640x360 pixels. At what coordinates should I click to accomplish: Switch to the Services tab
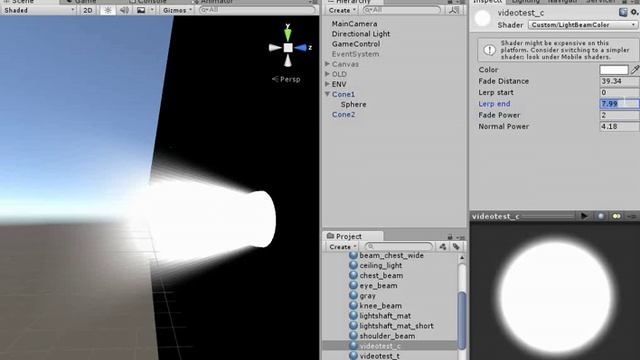tap(600, 2)
